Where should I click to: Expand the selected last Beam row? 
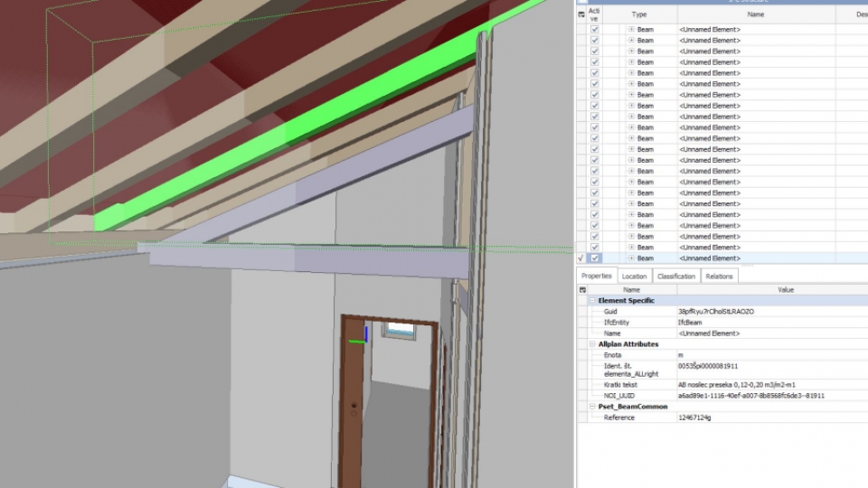[631, 258]
